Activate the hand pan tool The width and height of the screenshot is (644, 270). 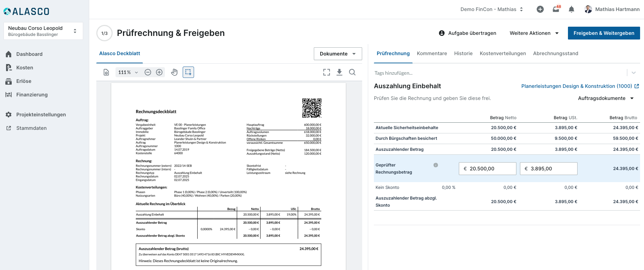click(x=174, y=72)
